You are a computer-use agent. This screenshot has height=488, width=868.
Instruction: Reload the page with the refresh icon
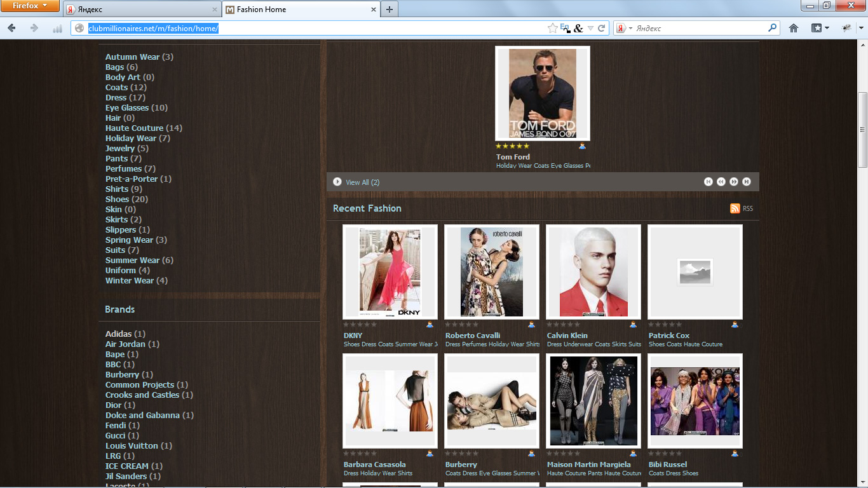(601, 28)
